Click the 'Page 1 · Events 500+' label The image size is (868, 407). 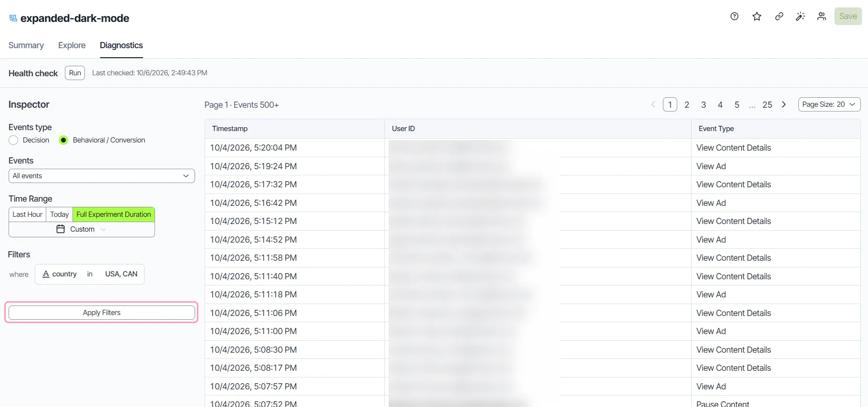(x=241, y=105)
